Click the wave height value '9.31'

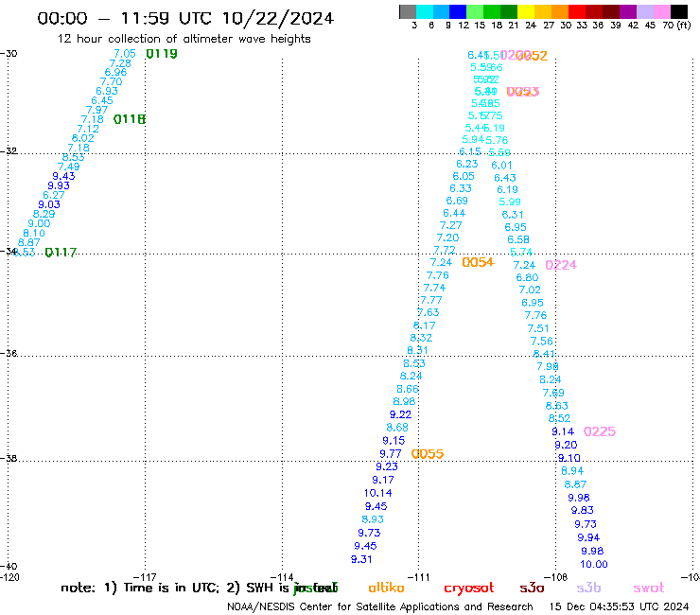pos(361,559)
